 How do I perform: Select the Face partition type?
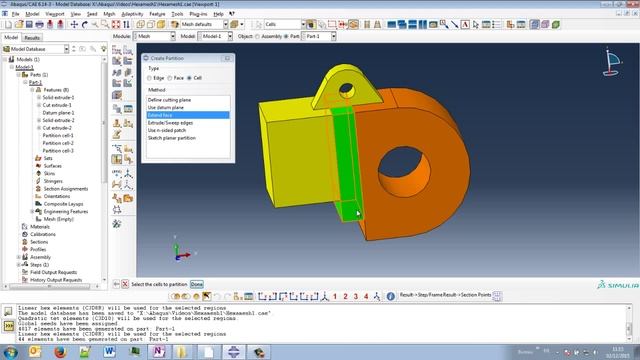tap(170, 78)
